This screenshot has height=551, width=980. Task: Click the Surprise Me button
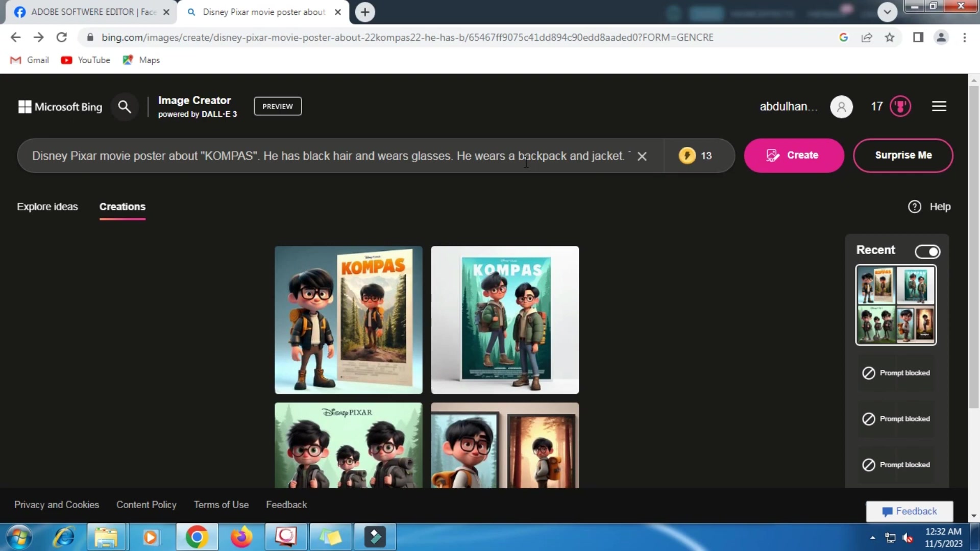click(903, 155)
